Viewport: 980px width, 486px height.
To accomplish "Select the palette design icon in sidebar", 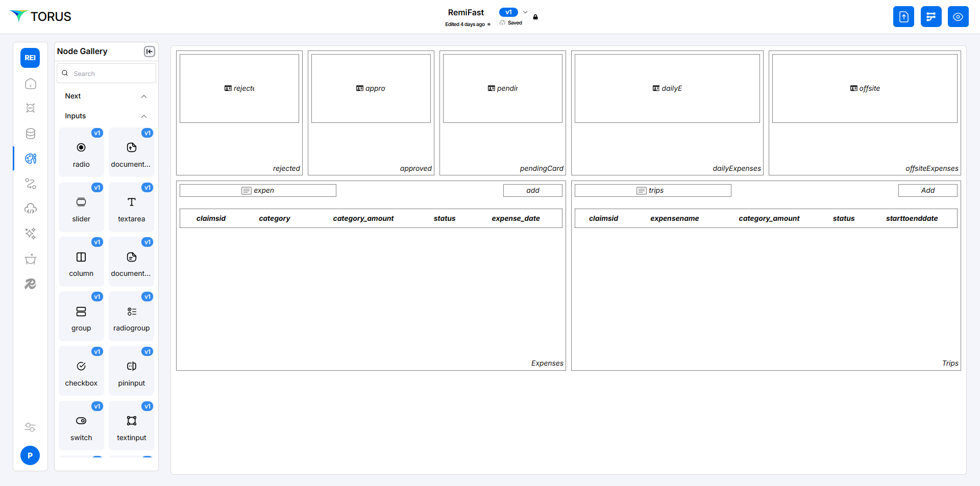I will pos(31,159).
